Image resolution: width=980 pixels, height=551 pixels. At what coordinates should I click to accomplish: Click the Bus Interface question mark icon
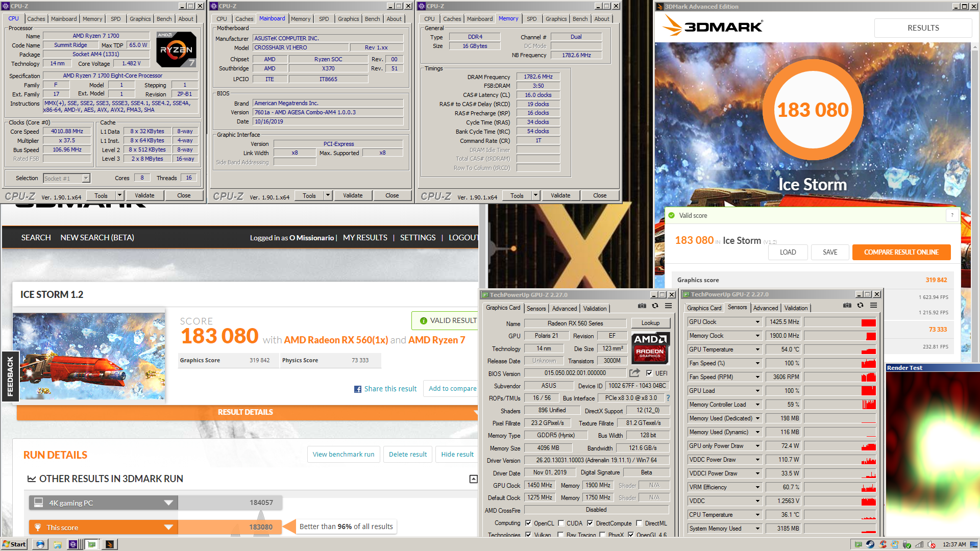pos(668,398)
